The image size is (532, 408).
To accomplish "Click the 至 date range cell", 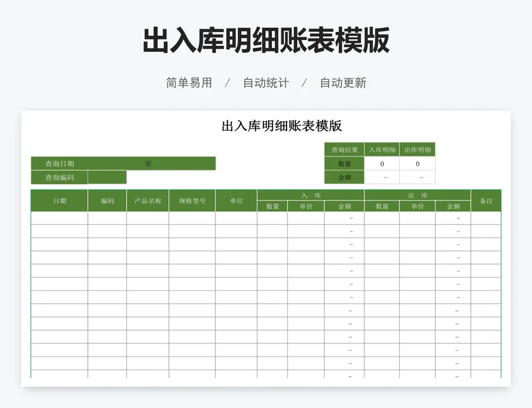I will tap(148, 164).
